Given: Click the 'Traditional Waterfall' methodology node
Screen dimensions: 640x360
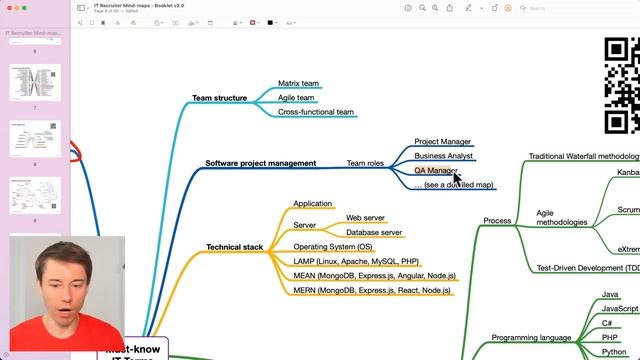Looking at the screenshot, I should pyautogui.click(x=584, y=156).
